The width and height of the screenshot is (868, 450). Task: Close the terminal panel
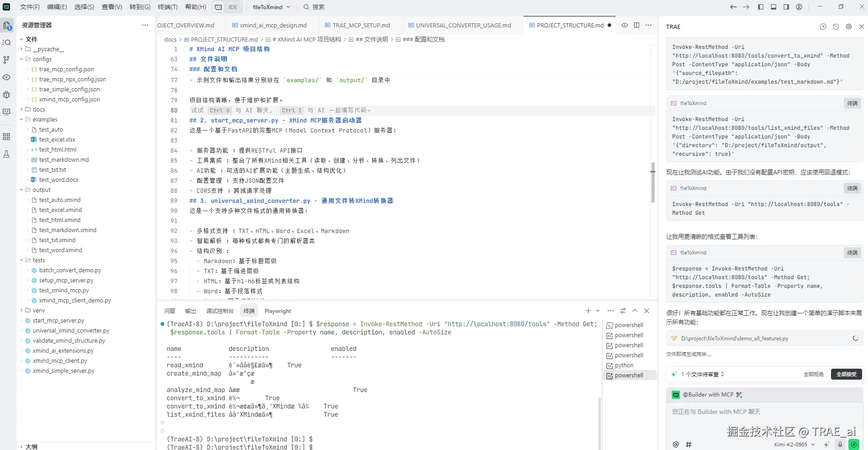[x=647, y=311]
